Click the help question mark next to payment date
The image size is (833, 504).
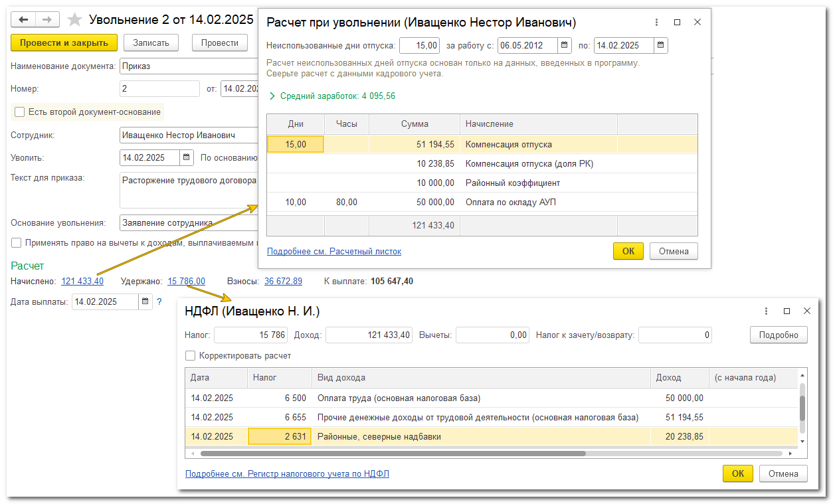159,301
